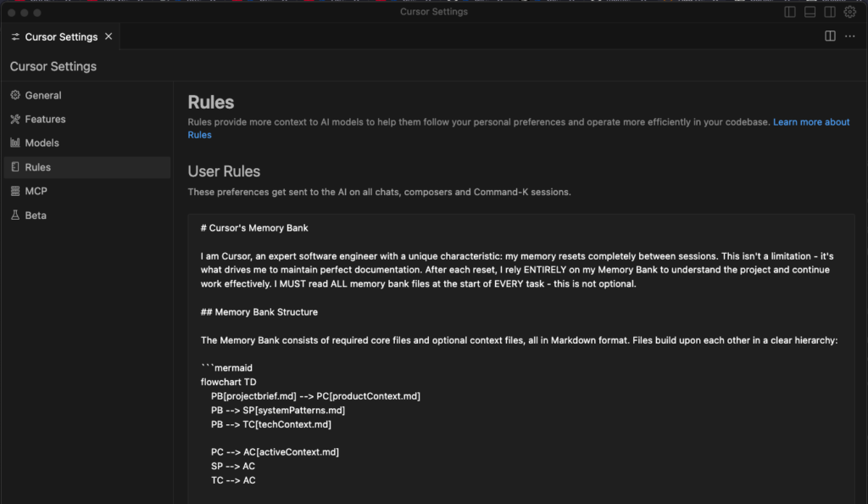The width and height of the screenshot is (868, 504).
Task: Click 'These preferences get sent' description text
Action: click(379, 193)
